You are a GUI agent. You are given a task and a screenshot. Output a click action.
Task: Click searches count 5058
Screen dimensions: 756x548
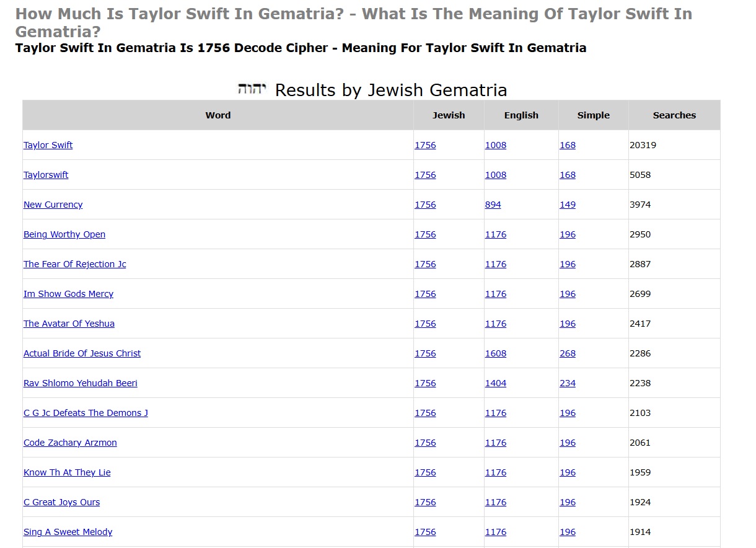[640, 175]
